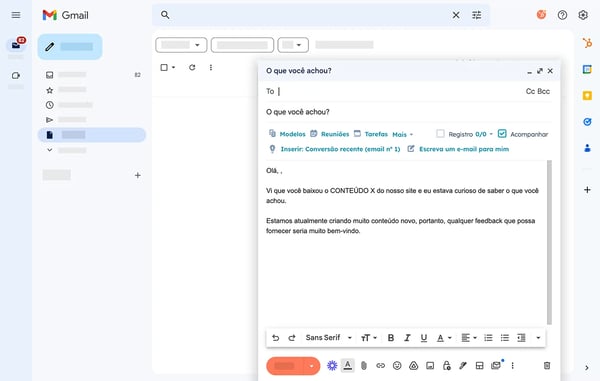Image resolution: width=600 pixels, height=381 pixels.
Task: Open the Starred folder star icon
Action: pos(49,90)
